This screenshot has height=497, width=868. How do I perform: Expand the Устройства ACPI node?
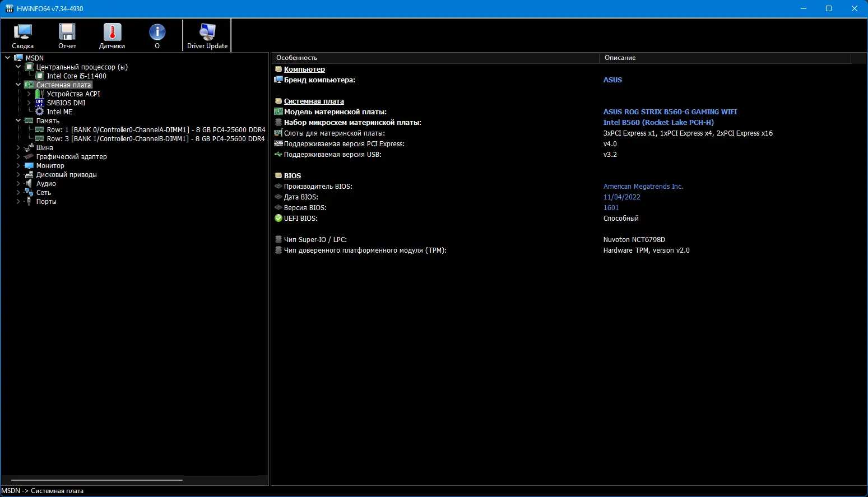pyautogui.click(x=29, y=94)
